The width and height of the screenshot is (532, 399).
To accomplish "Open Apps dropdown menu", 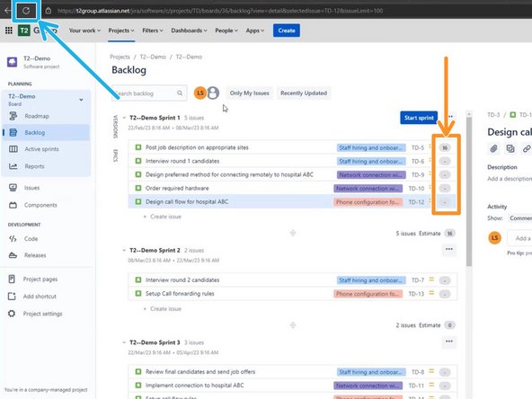I will [x=255, y=31].
